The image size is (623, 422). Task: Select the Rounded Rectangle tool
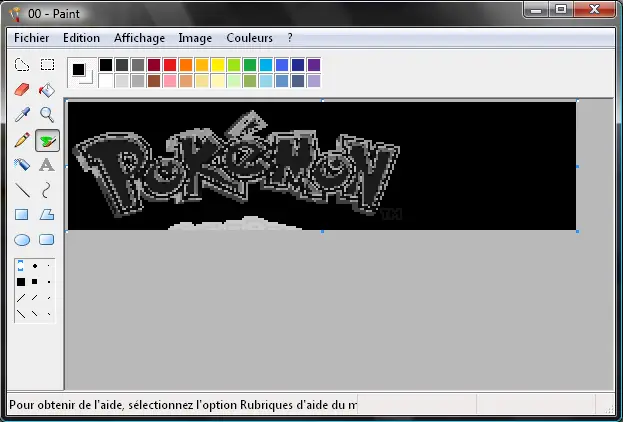pyautogui.click(x=47, y=240)
